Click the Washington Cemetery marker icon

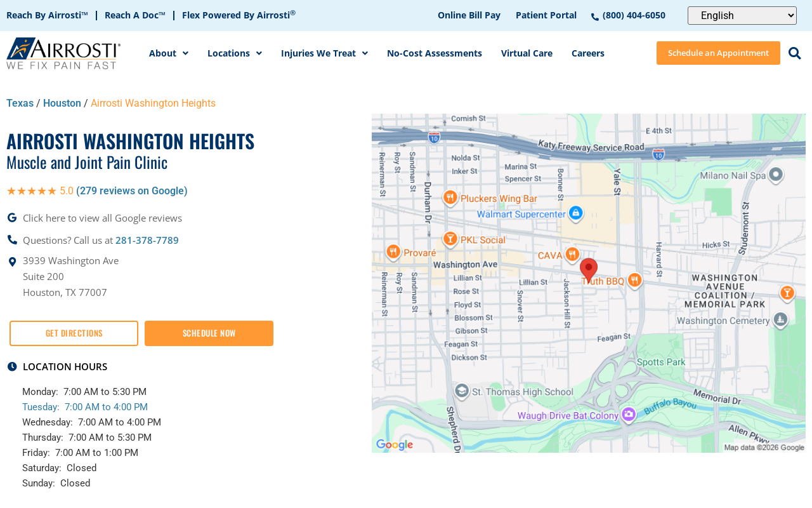(x=781, y=319)
